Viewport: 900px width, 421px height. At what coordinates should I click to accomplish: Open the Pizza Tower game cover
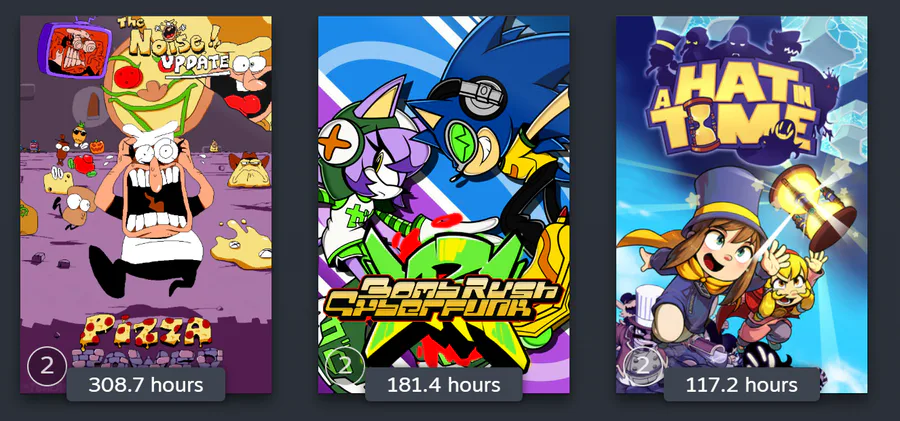click(146, 204)
